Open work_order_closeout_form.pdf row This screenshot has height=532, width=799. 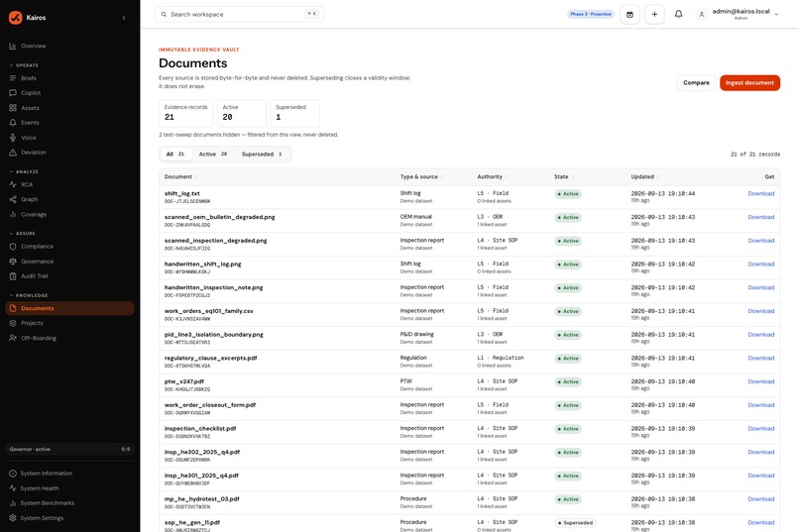[x=469, y=409]
